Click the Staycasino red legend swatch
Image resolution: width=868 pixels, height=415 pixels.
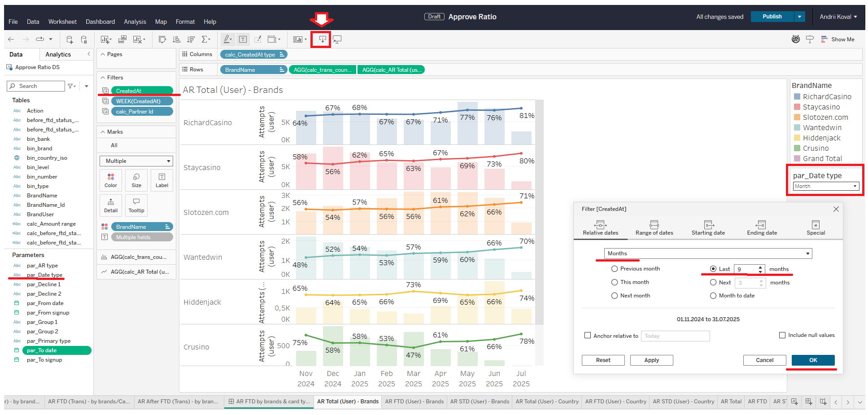click(x=797, y=107)
